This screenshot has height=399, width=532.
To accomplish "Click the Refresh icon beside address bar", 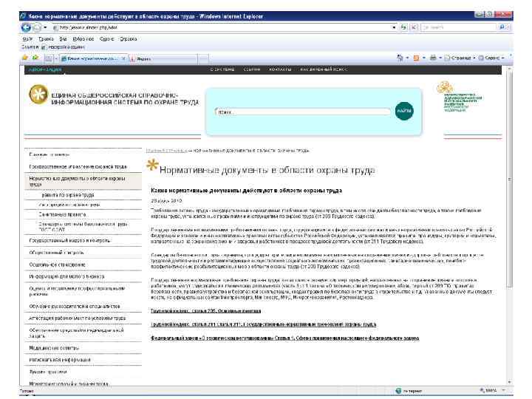I will pyautogui.click(x=403, y=27).
